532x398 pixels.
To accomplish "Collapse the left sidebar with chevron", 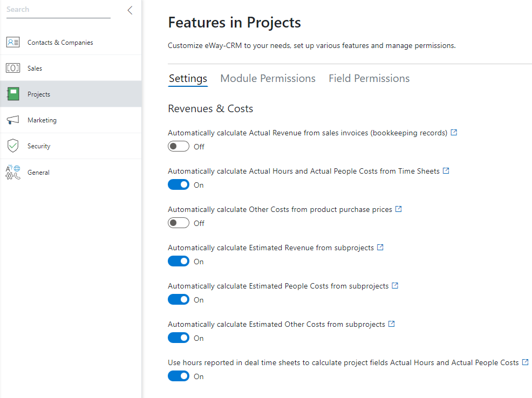I will tap(130, 10).
